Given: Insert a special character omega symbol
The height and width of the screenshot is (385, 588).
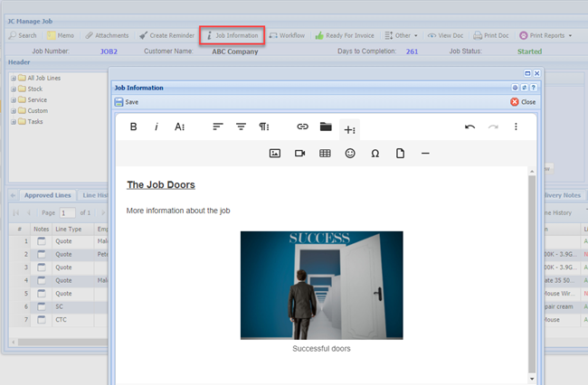Looking at the screenshot, I should (375, 154).
